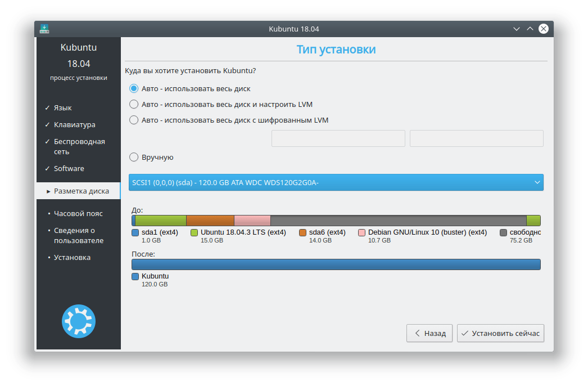Click the 'Тип установки' heading

coord(336,50)
